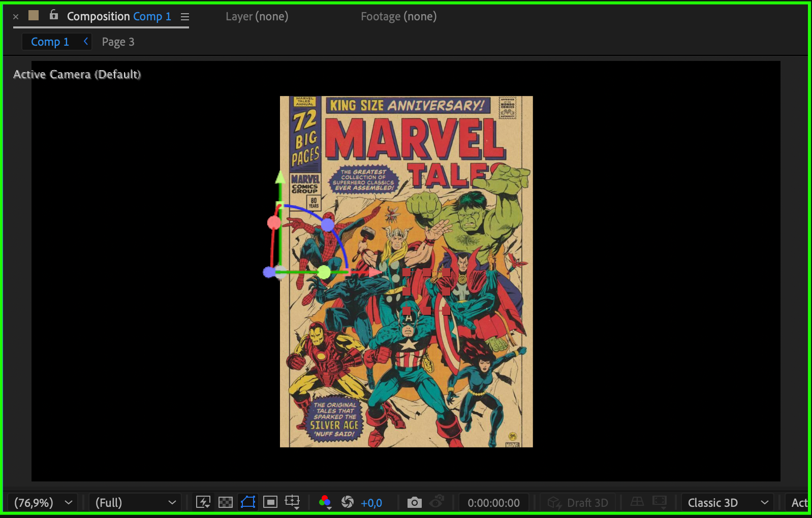The width and height of the screenshot is (812, 518).
Task: Toggle the viewer lock icon
Action: click(54, 15)
